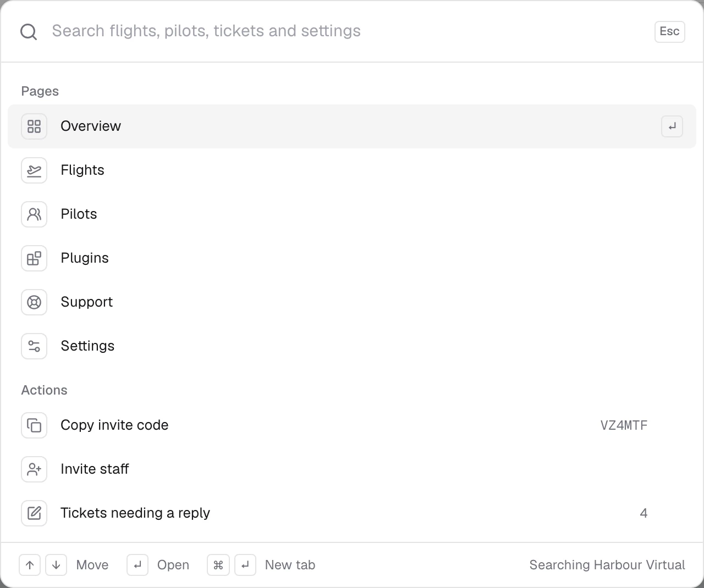Click the Overview grid icon
The width and height of the screenshot is (704, 588).
34,126
